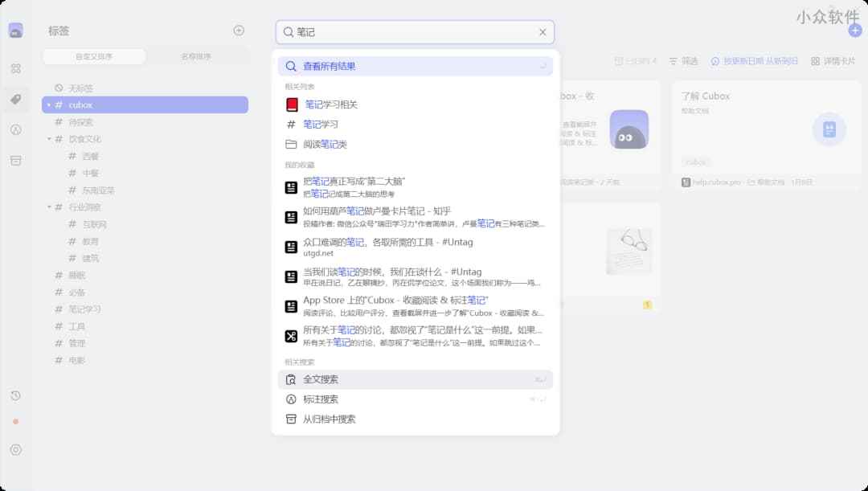Open the red book icon 笔记学习相关
Screen dimensions: 868x491
click(292, 104)
